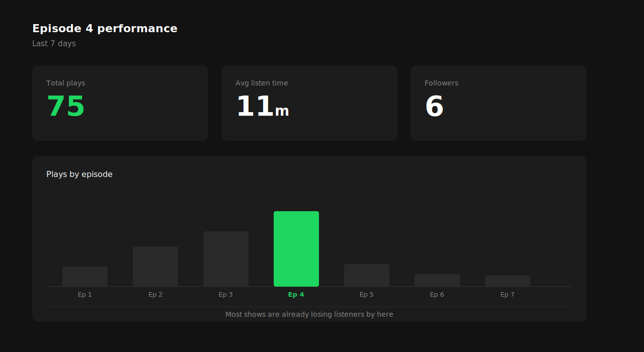The image size is (644, 352).
Task: Click the 'Last 7 days' subtitle
Action: (54, 44)
